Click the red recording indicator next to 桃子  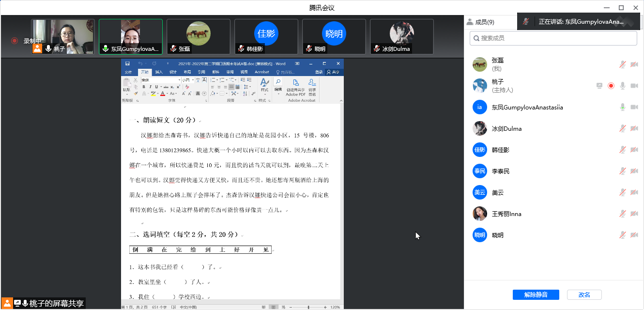pos(611,86)
